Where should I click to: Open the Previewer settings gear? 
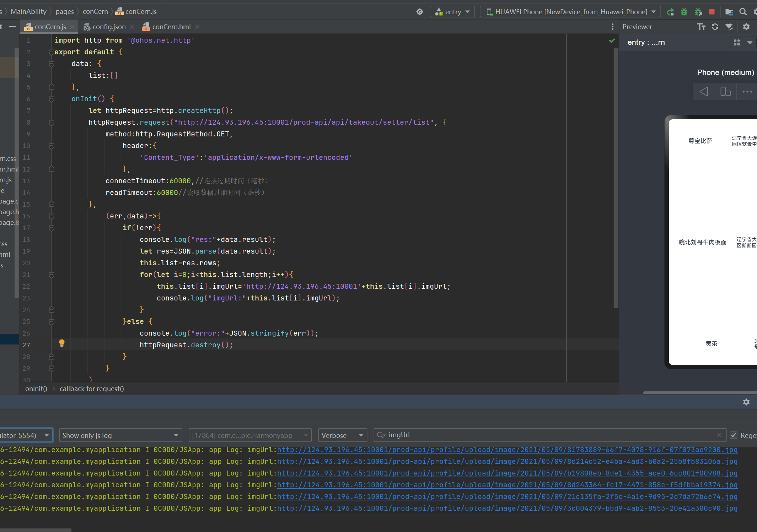(746, 27)
